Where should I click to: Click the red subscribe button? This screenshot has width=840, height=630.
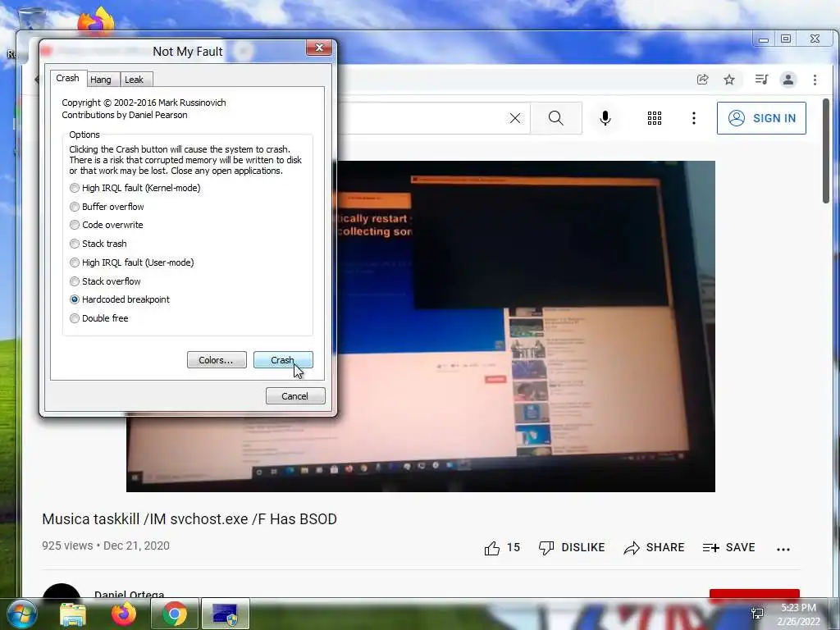(x=755, y=593)
